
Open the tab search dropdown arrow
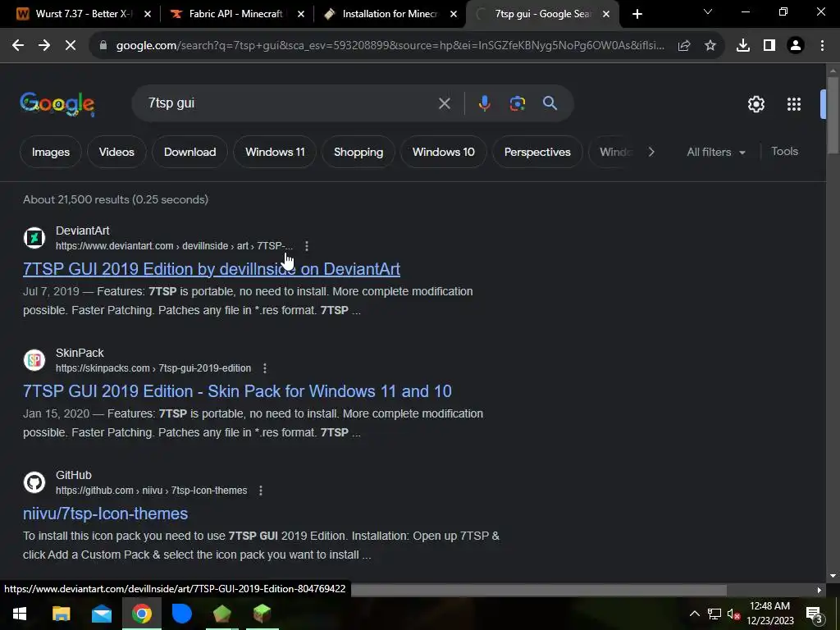(708, 11)
